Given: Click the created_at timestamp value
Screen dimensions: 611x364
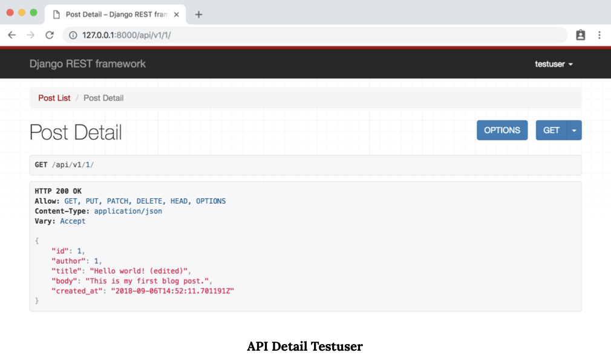Looking at the screenshot, I should coord(172,291).
